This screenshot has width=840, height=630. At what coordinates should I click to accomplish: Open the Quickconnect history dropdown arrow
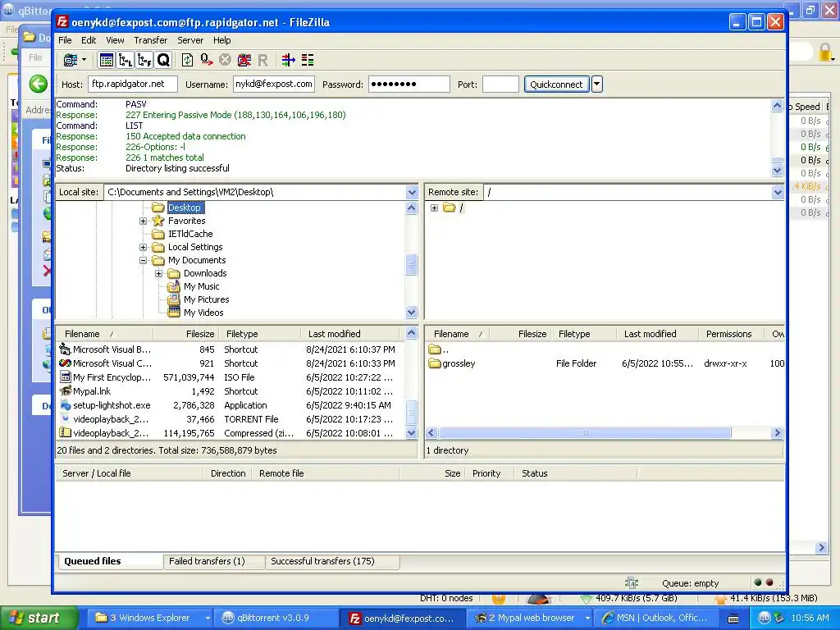pyautogui.click(x=597, y=84)
